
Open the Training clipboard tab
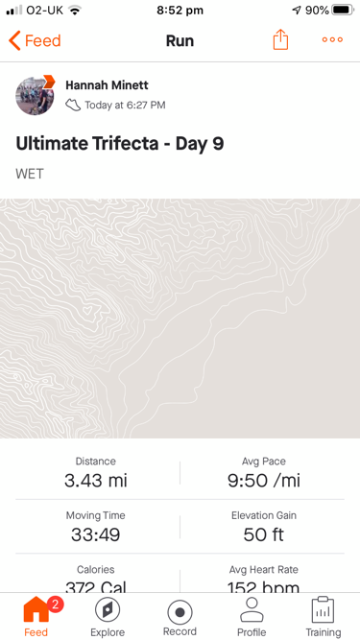click(323, 617)
